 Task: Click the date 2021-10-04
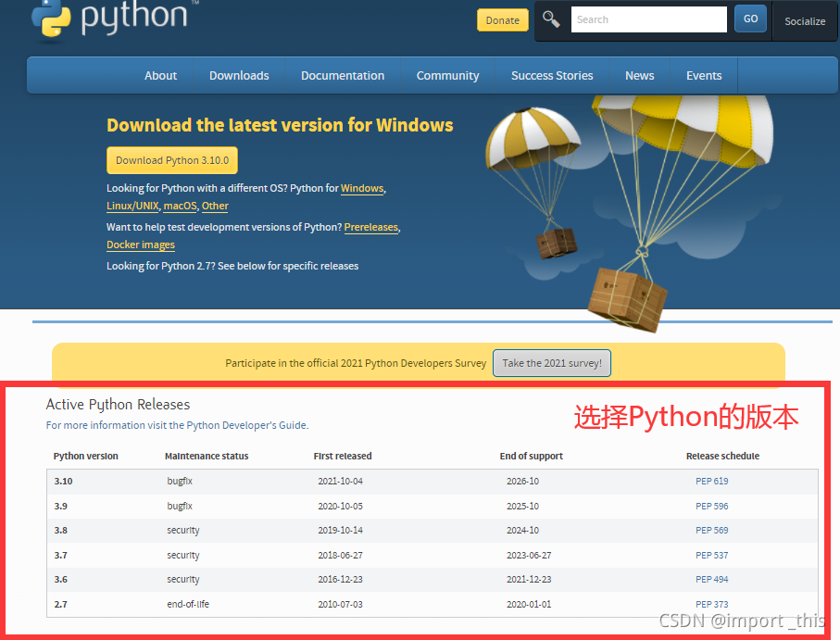[x=340, y=481]
